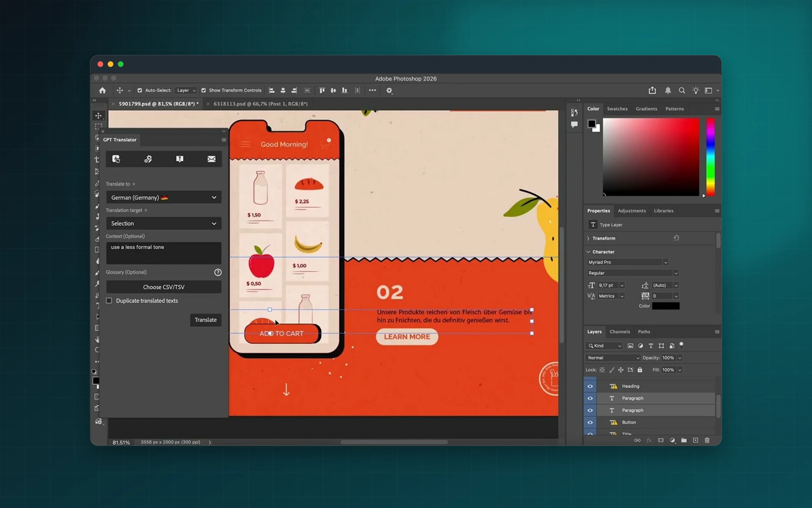Open the 6318113.psd document tab
Viewport: 812px width, 508px height.
(260, 104)
